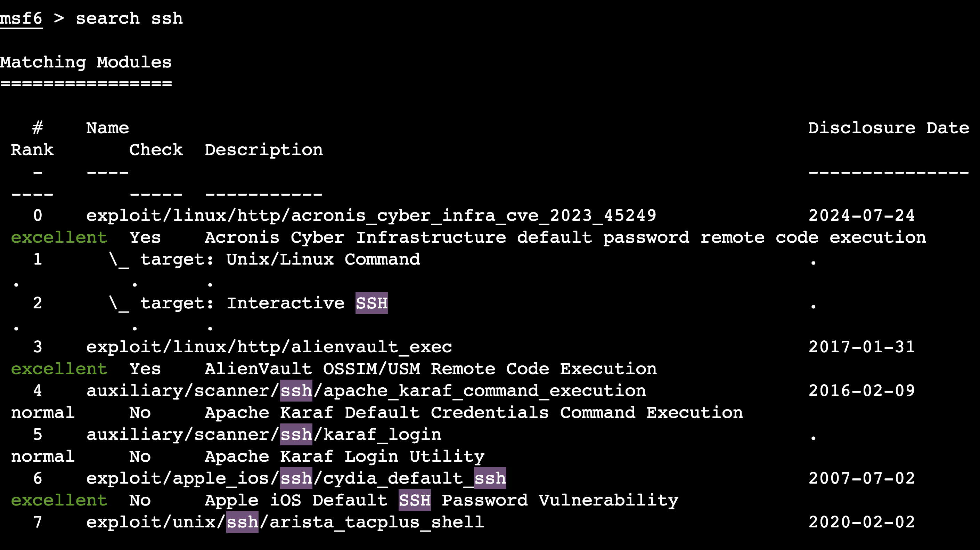Click the exploit/linux/http/alienvault_exec module name
This screenshot has height=550, width=980.
click(x=269, y=347)
